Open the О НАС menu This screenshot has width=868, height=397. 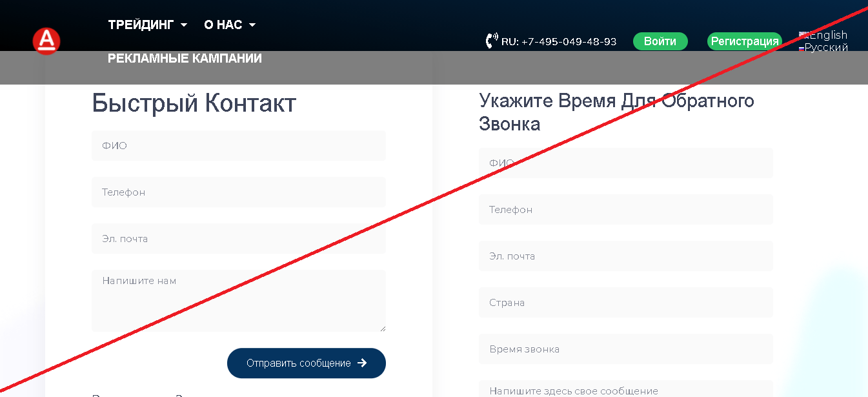[230, 25]
